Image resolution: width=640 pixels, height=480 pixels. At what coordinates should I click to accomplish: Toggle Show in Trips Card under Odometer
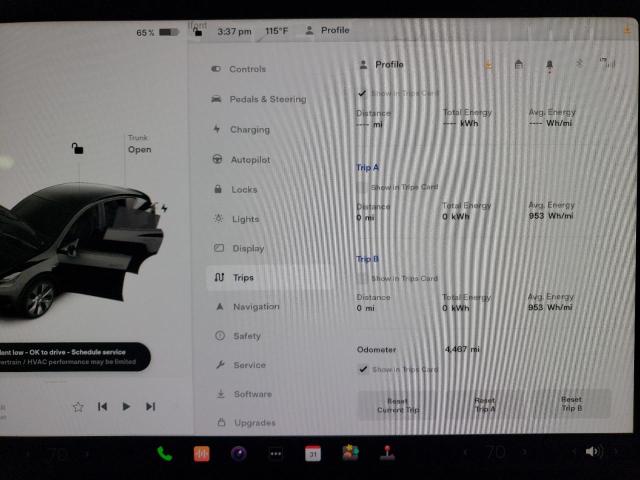click(362, 369)
